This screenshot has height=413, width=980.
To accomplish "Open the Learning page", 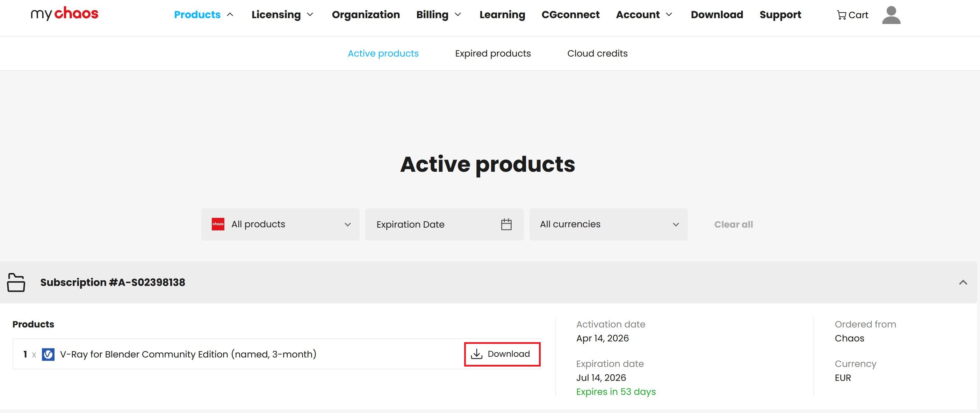I will tap(502, 14).
